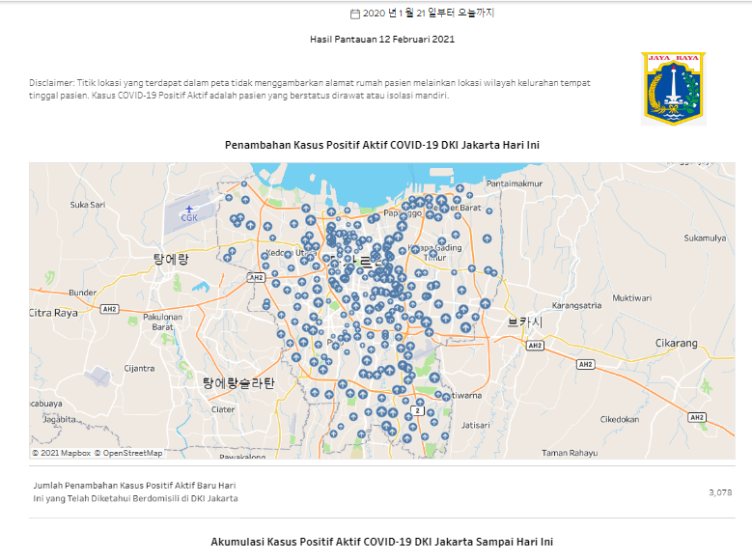Screen dimensions: 752x560
Task: Click the Hasil Pantauan 12 Februari 2021 heading
Action: pyautogui.click(x=381, y=40)
